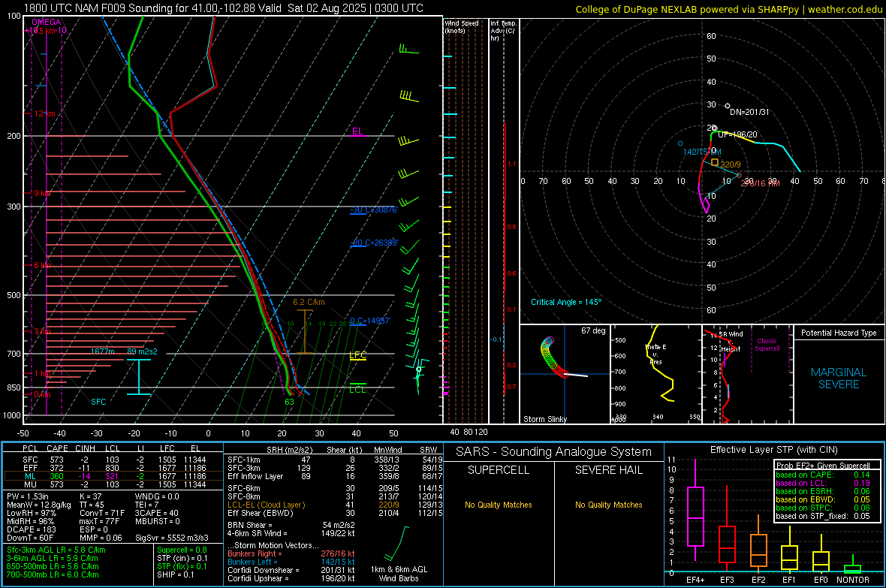Click the orange 'LCL-EL (Cloud Layer)' row
The image size is (886, 588).
[x=336, y=505]
